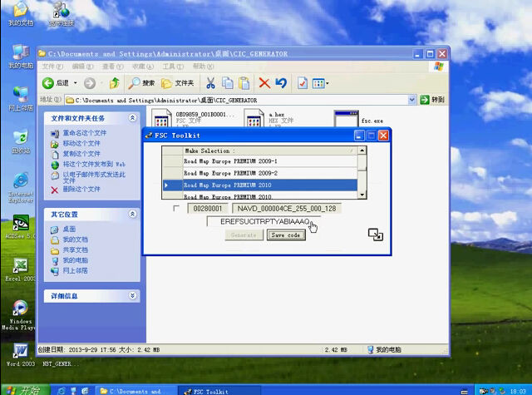Collapse the file and folder tasks panel
The image size is (532, 395).
tap(132, 118)
